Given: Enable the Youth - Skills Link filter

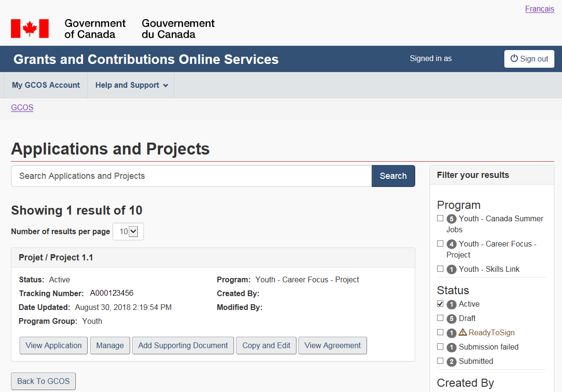Looking at the screenshot, I should [440, 269].
